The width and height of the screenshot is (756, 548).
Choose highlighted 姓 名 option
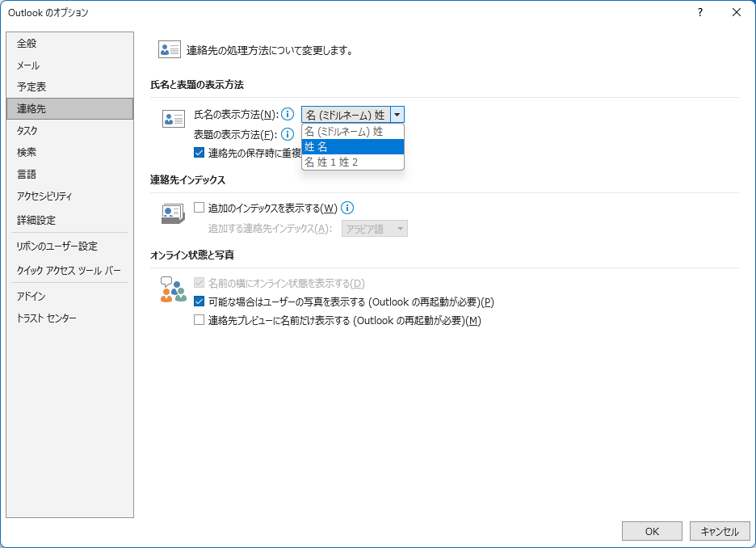click(353, 146)
